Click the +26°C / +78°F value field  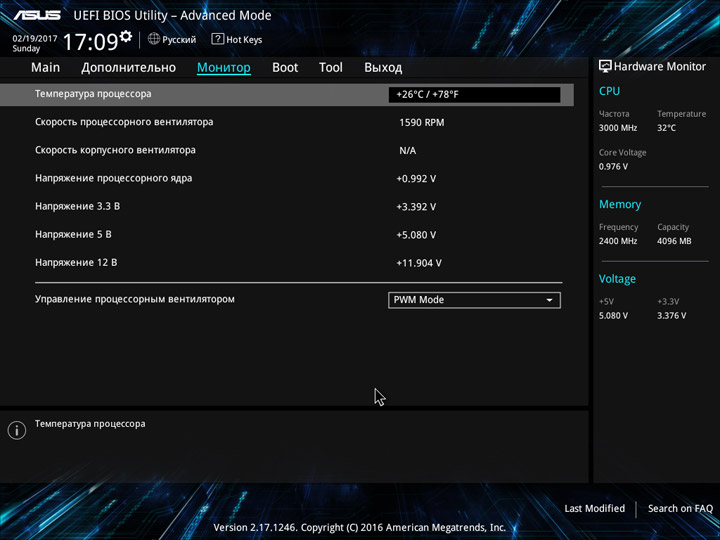pos(474,95)
